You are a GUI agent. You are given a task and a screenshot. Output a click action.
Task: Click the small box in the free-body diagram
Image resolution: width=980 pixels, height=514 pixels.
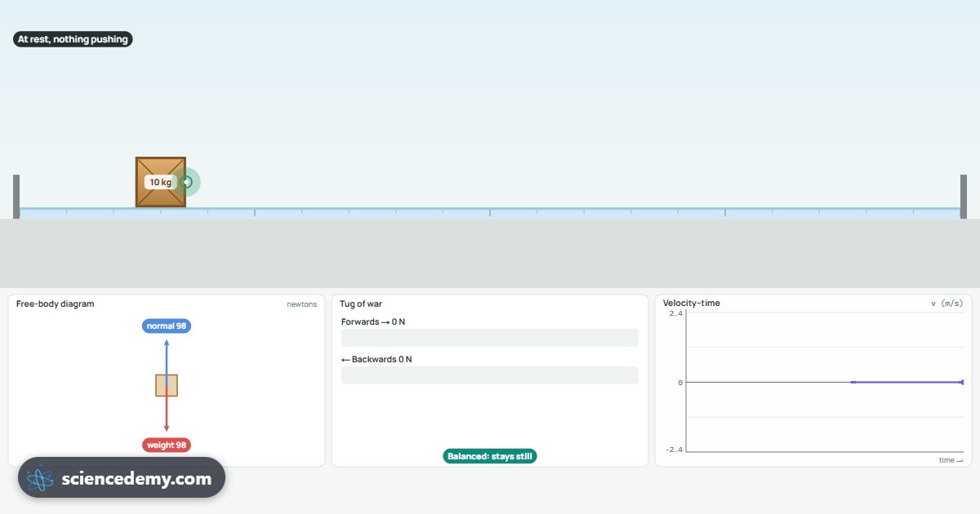coord(167,386)
